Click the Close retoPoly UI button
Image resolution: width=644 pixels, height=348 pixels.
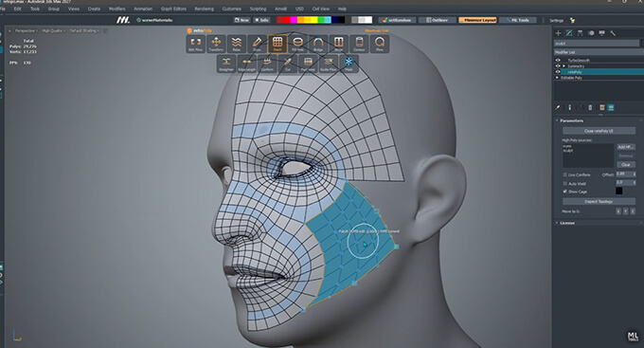[x=599, y=131]
